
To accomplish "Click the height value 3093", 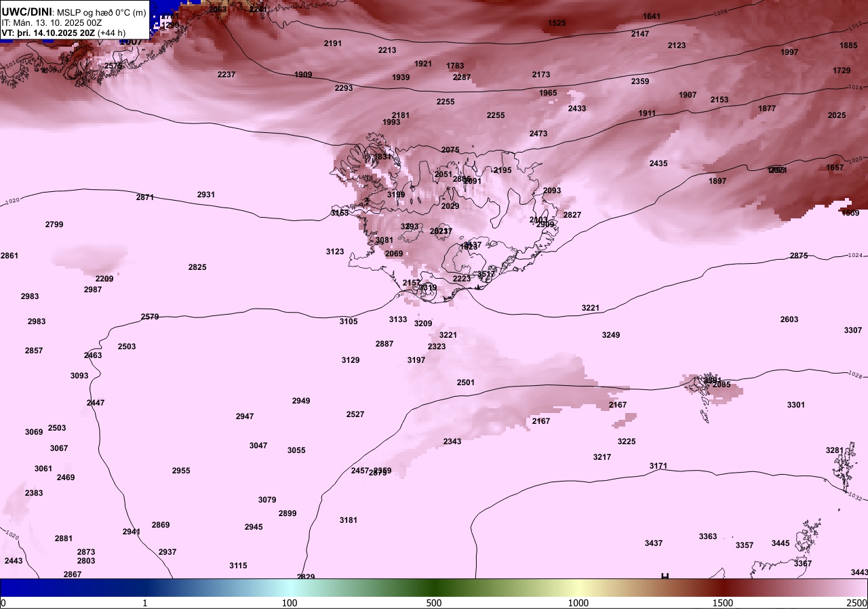I will (79, 376).
